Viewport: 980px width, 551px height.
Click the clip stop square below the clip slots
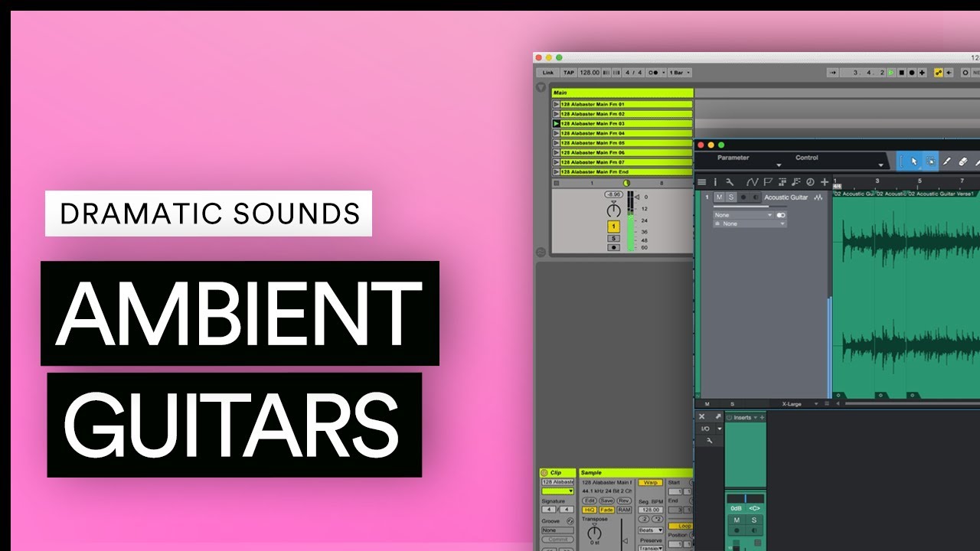click(x=557, y=183)
